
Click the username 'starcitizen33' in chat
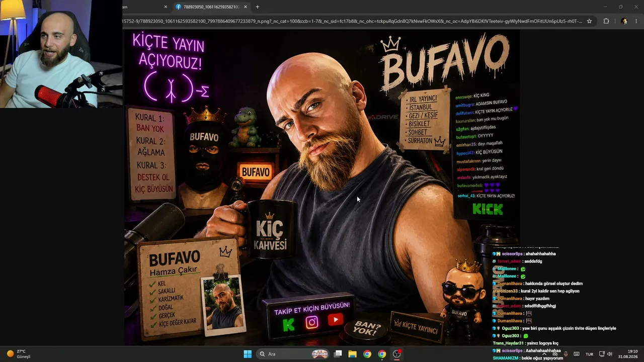coord(506,291)
